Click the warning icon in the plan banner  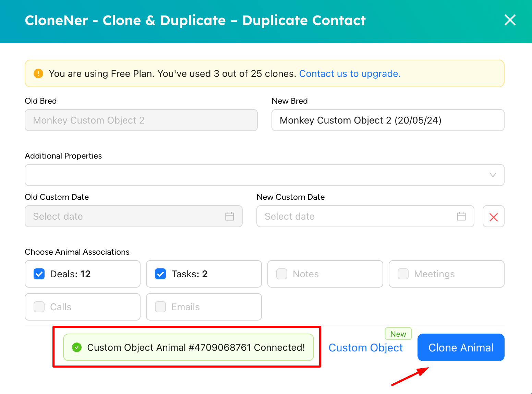pyautogui.click(x=38, y=73)
